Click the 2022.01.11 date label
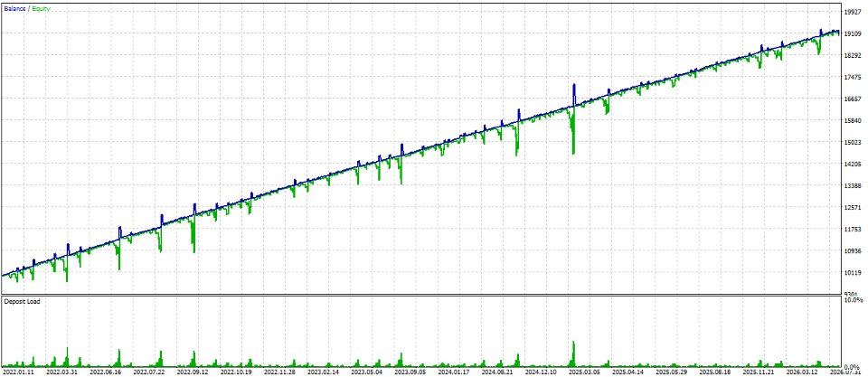The height and width of the screenshot is (377, 868). [19, 372]
